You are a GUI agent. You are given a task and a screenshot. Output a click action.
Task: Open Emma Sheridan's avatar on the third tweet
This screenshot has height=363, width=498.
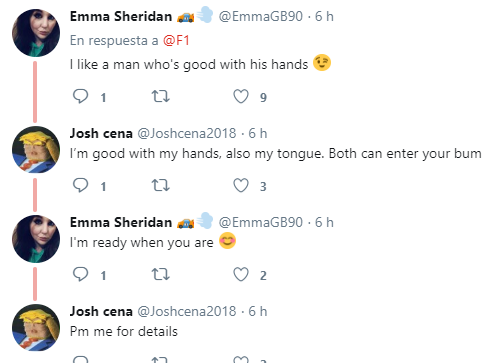click(36, 239)
